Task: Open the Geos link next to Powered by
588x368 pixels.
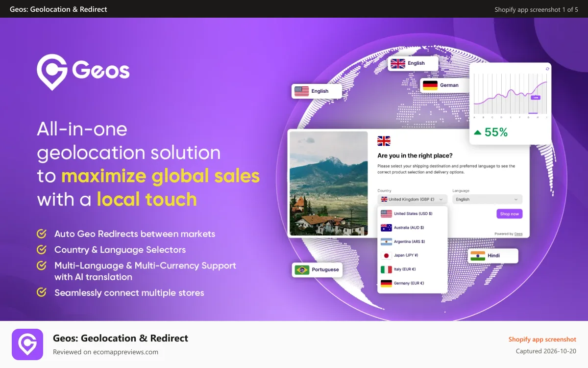Action: pyautogui.click(x=518, y=234)
